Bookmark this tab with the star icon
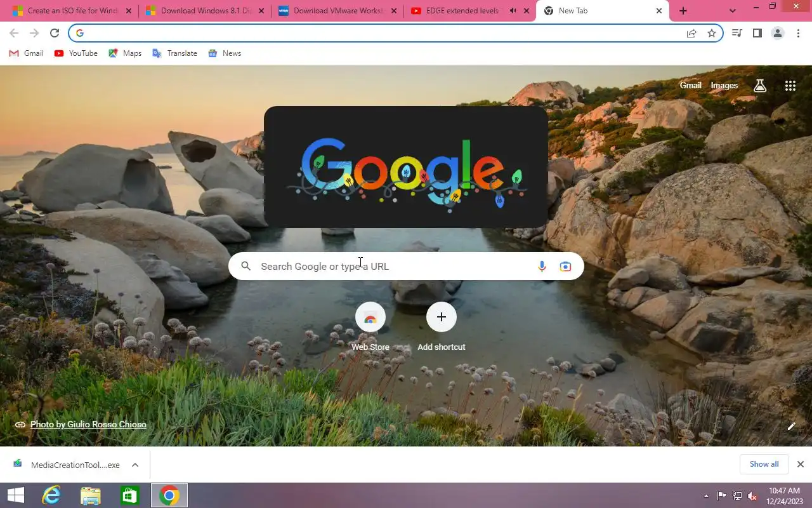This screenshot has width=812, height=508. pyautogui.click(x=712, y=33)
